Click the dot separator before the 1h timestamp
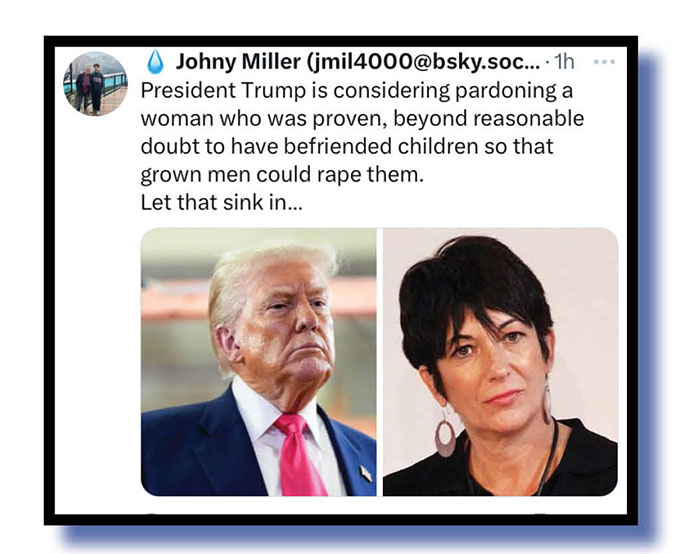Viewport: 680px width, 554px height. (x=548, y=63)
